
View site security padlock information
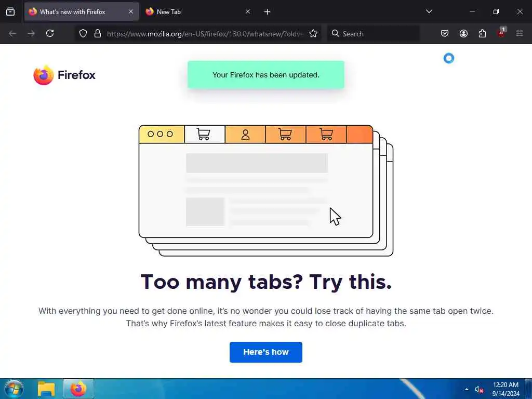[98, 33]
